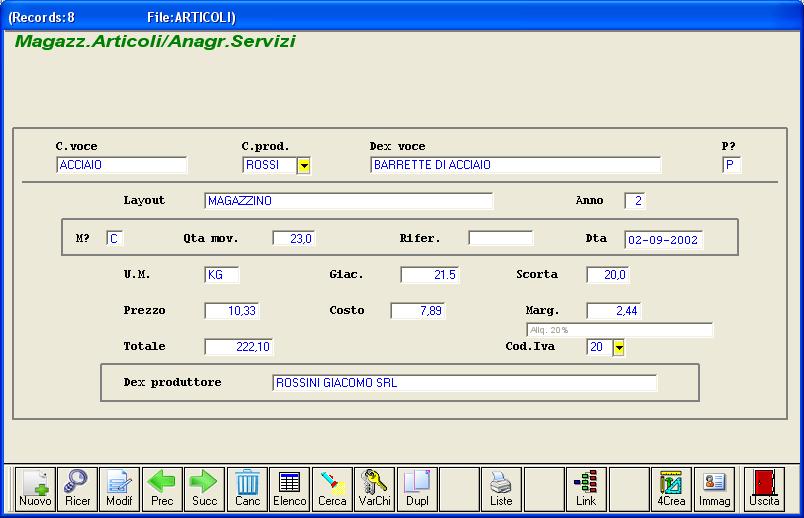Click the Cod.Iva field value 20
Screen dimensions: 804x518
pyautogui.click(x=599, y=347)
